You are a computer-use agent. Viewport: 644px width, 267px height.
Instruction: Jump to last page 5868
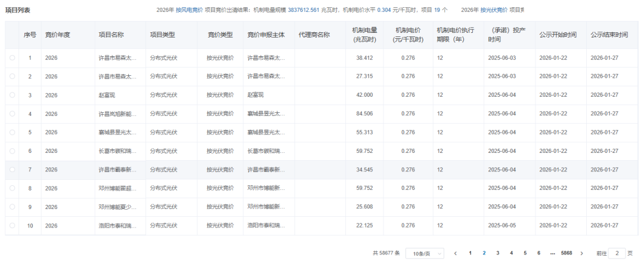click(566, 253)
